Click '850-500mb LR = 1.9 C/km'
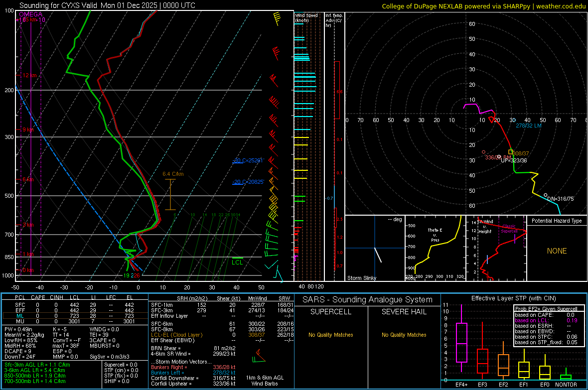 tap(35, 376)
